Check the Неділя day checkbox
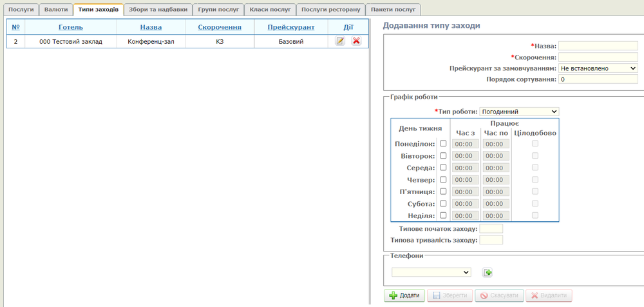This screenshot has width=644, height=307. click(443, 215)
